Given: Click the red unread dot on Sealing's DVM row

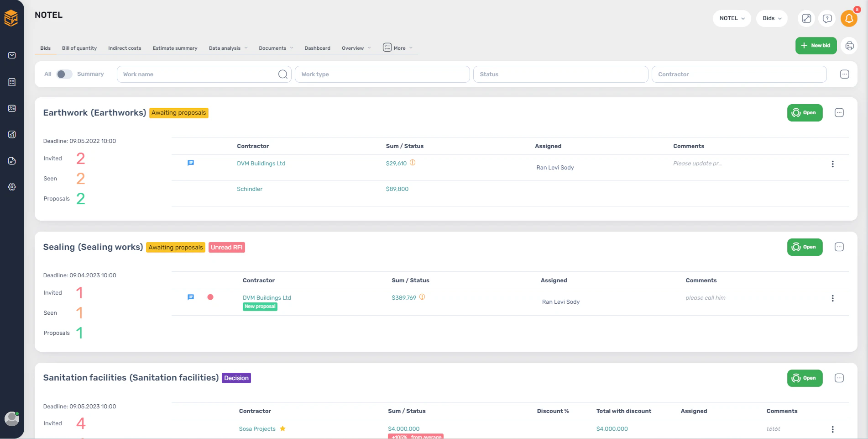Looking at the screenshot, I should pos(211,297).
